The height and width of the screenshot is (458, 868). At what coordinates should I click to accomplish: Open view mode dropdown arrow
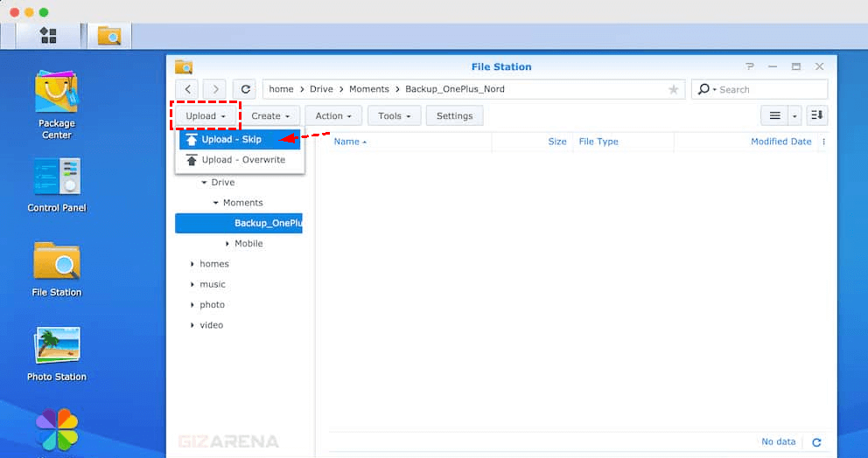click(x=794, y=115)
